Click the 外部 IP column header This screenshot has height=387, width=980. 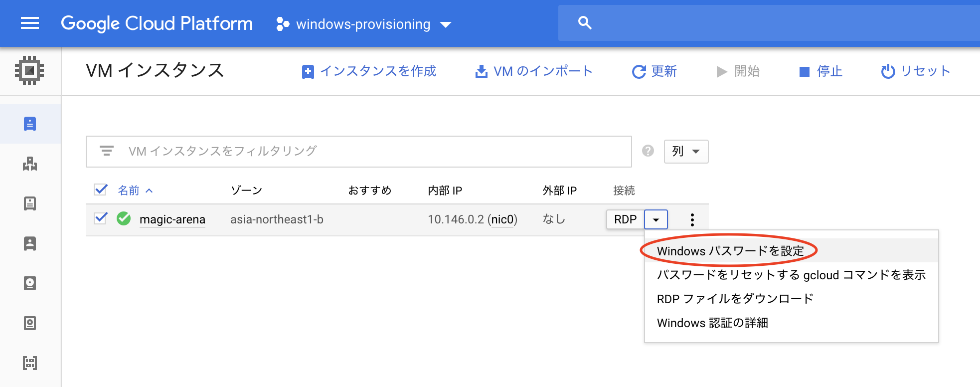click(x=559, y=191)
